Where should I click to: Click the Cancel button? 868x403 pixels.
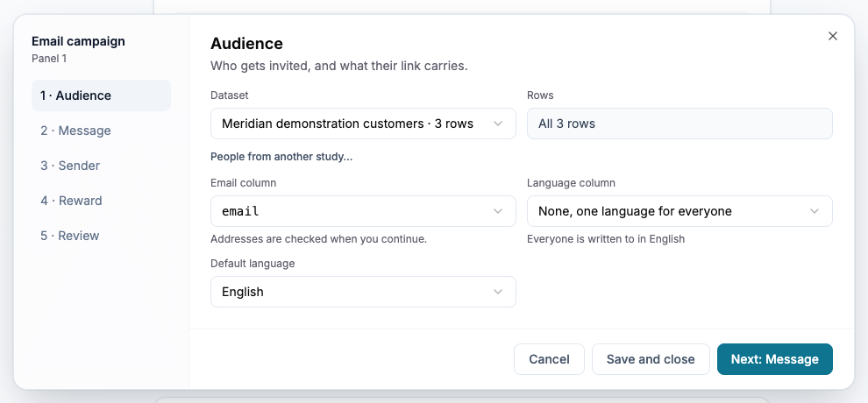pyautogui.click(x=549, y=359)
